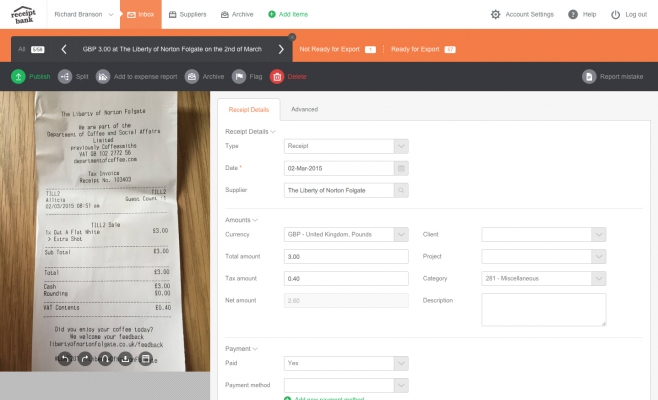
Task: Click the Split label in toolbar
Action: pos(82,76)
